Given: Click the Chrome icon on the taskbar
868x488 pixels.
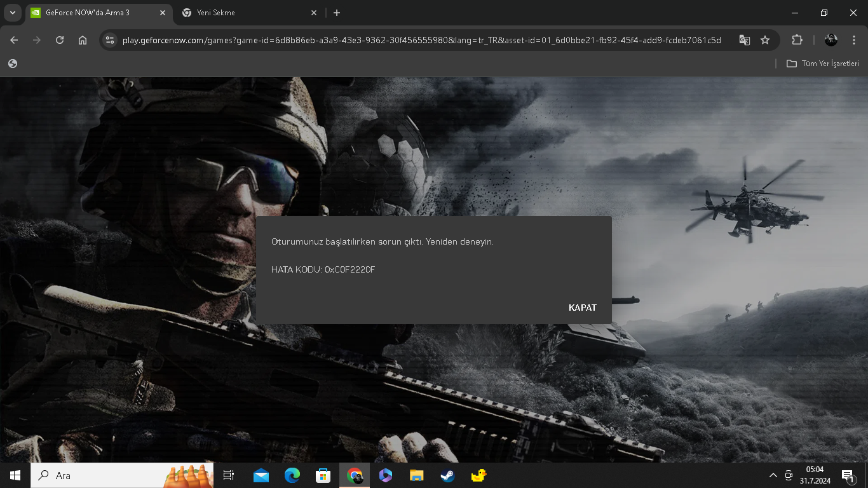Looking at the screenshot, I should coord(355,475).
